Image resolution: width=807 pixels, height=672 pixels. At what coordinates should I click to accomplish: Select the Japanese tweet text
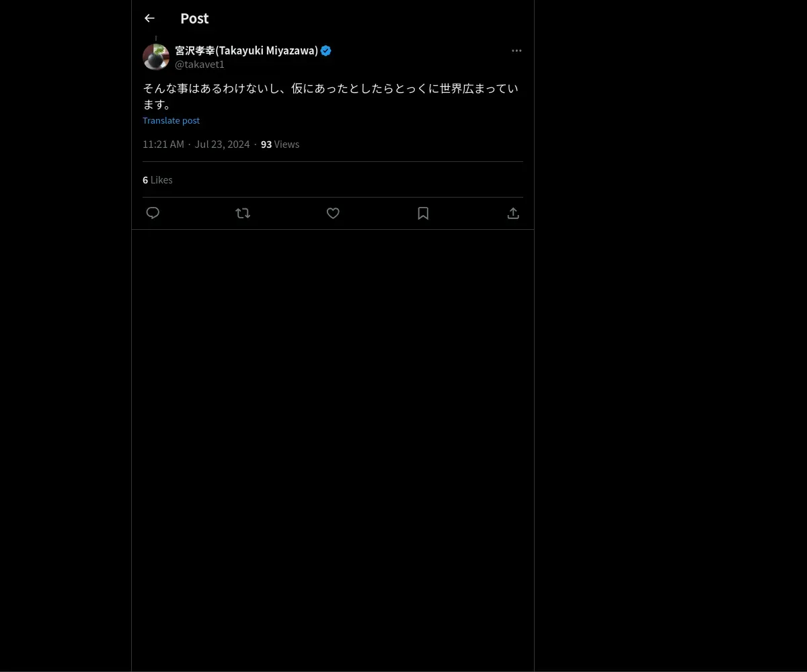pyautogui.click(x=331, y=96)
